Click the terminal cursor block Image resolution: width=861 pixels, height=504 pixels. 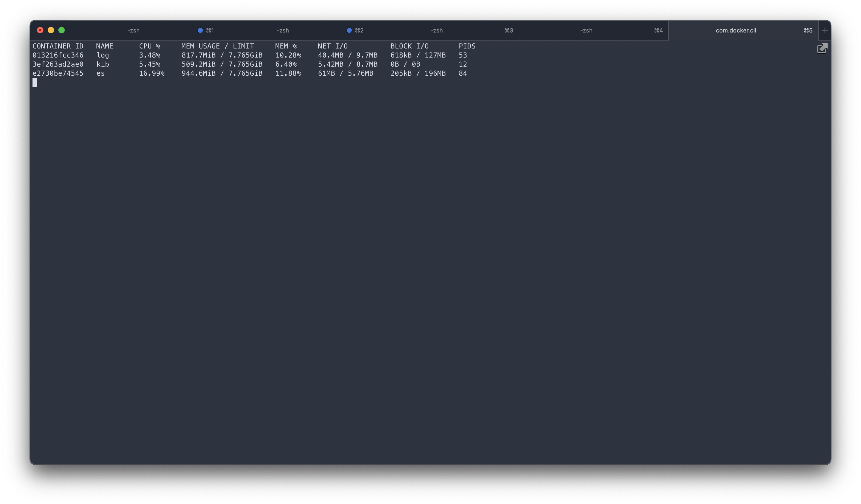point(35,82)
